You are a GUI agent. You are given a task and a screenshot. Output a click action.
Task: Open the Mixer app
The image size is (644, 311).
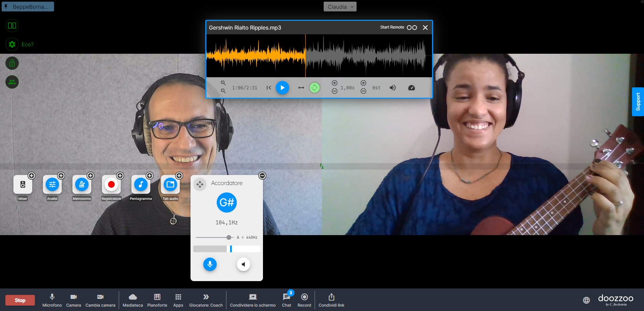[23, 184]
